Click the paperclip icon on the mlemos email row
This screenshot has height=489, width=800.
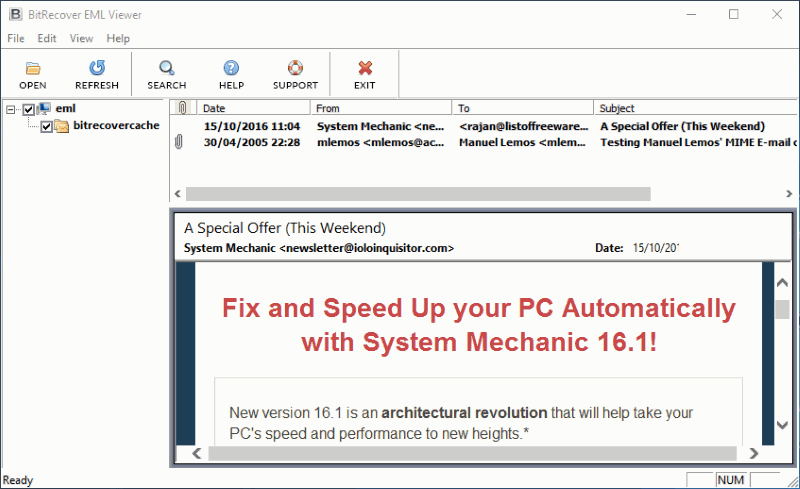coord(179,142)
